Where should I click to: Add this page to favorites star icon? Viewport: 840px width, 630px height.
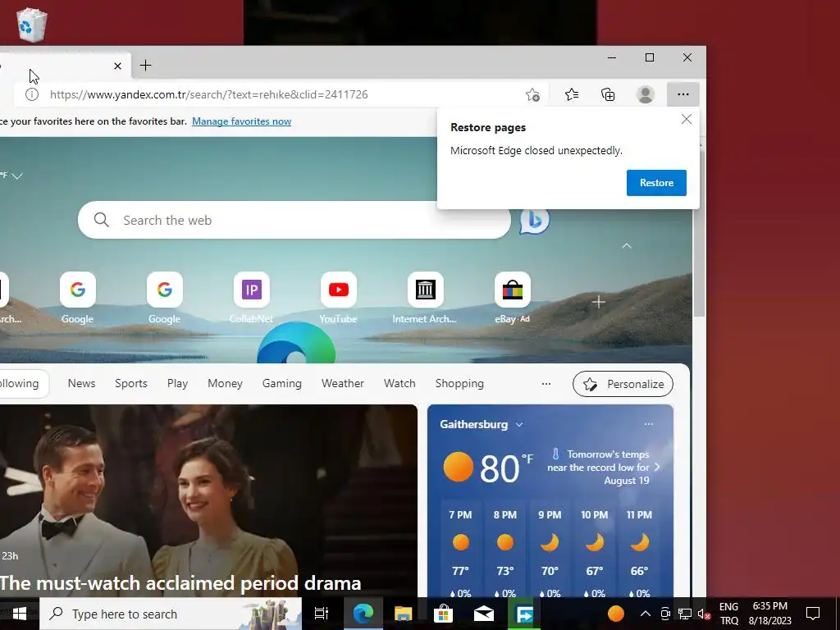point(532,95)
